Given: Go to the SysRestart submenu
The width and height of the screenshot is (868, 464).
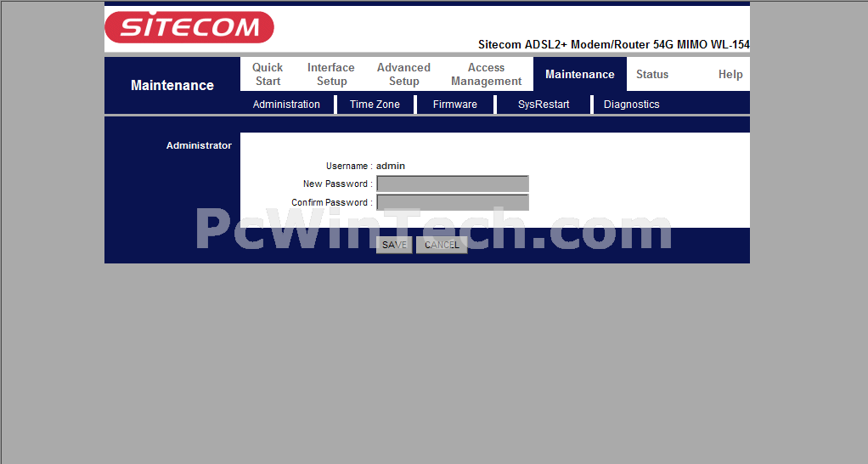Looking at the screenshot, I should pos(544,104).
